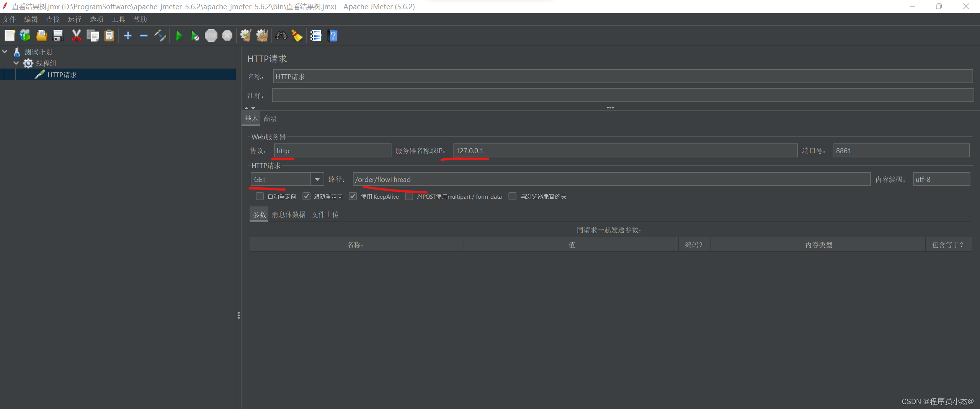
Task: Click the Toggle enable/disable icon
Action: click(x=160, y=36)
